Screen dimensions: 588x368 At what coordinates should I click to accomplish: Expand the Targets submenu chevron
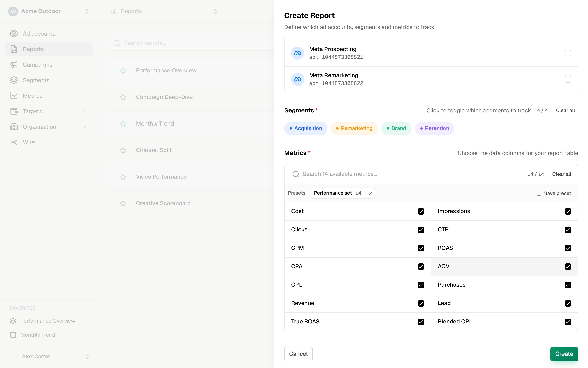point(84,111)
